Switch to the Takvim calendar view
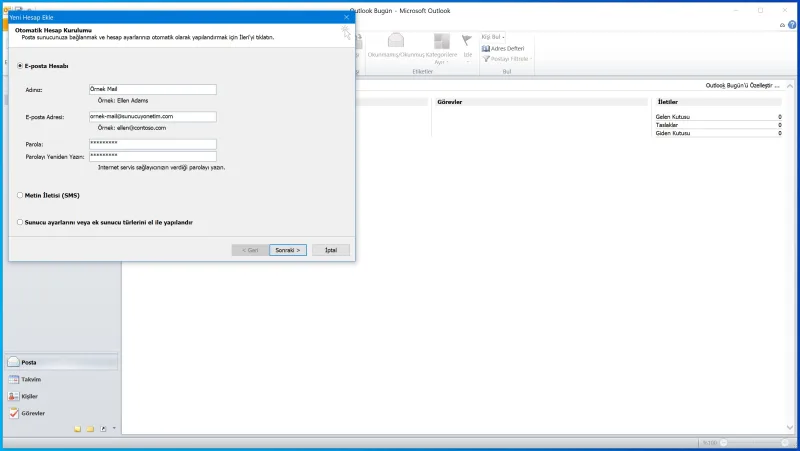The width and height of the screenshot is (800, 451). [x=62, y=379]
